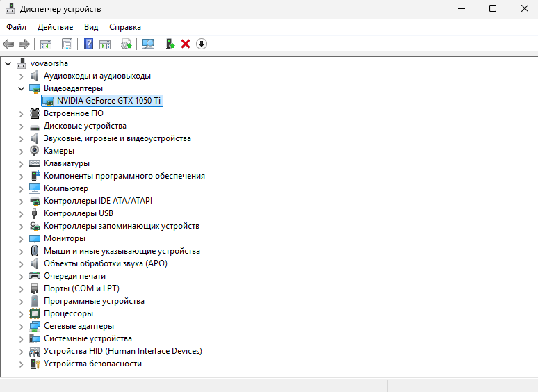Maximize the Диспетчер устройств window
The height and width of the screenshot is (392, 538).
pos(493,8)
